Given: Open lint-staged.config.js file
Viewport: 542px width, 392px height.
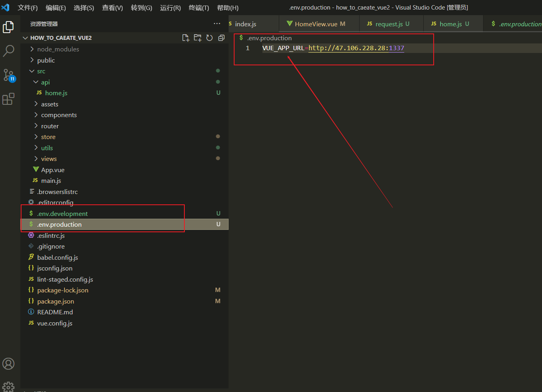Looking at the screenshot, I should click(x=125, y=279).
